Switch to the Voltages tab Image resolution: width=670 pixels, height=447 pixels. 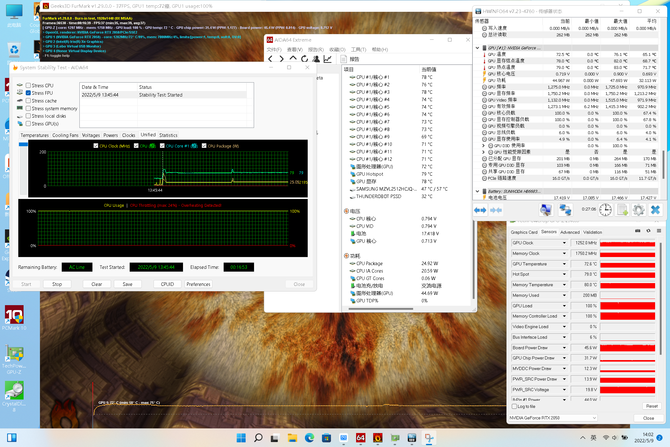(x=91, y=135)
